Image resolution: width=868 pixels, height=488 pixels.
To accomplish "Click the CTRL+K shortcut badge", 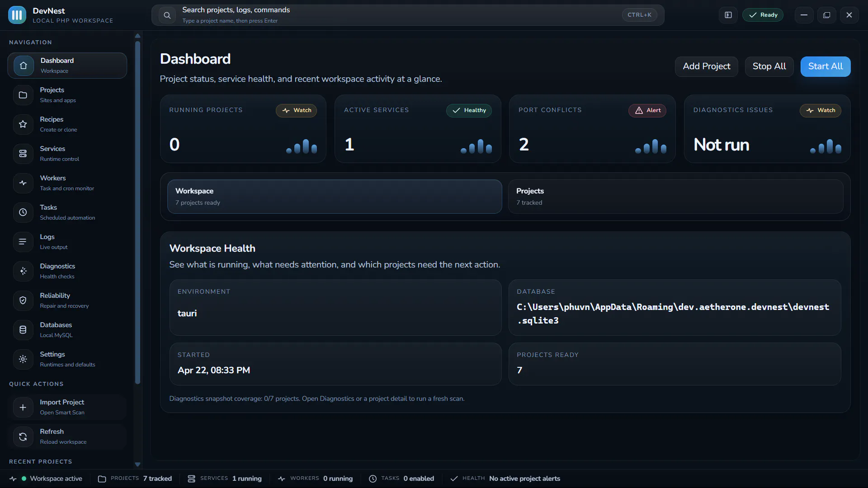I will [639, 15].
